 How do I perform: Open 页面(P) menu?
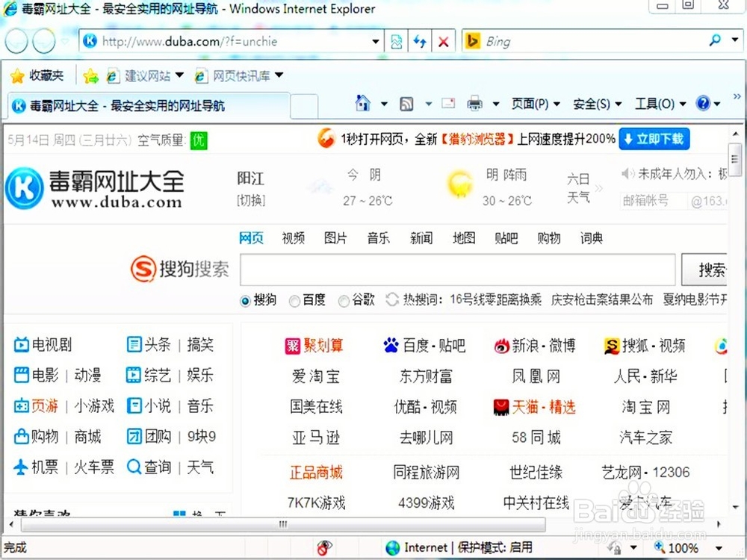pos(536,104)
